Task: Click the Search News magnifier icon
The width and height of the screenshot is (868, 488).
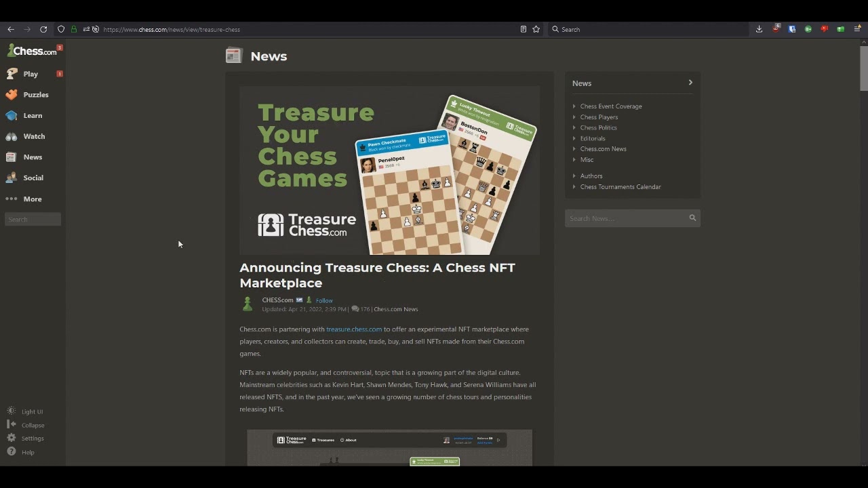Action: tap(692, 218)
